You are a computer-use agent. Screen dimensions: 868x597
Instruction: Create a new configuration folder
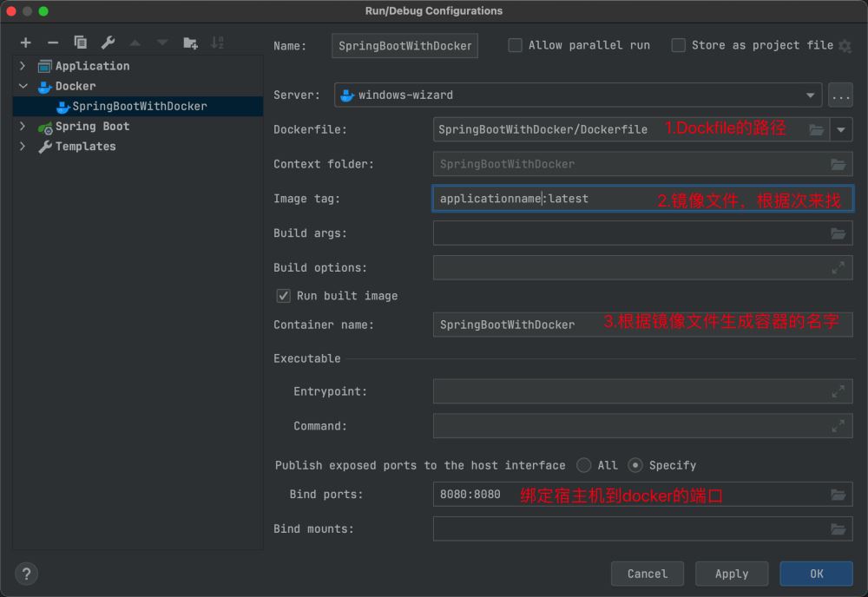coord(190,43)
